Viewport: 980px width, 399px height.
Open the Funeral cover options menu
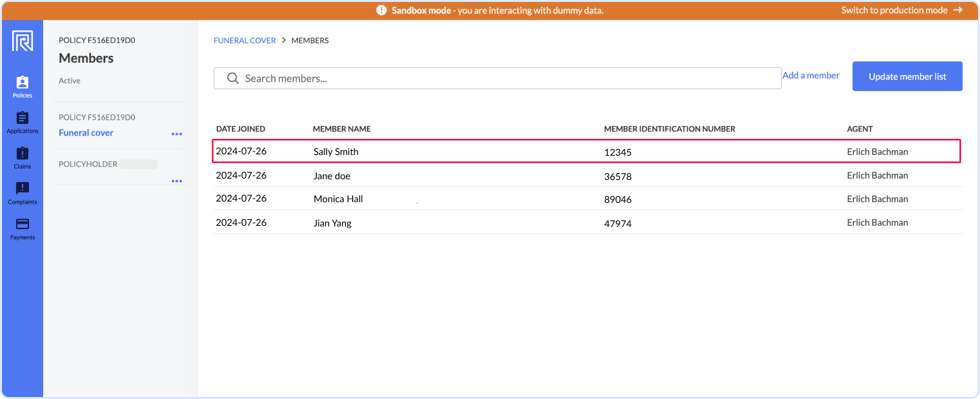coord(177,133)
